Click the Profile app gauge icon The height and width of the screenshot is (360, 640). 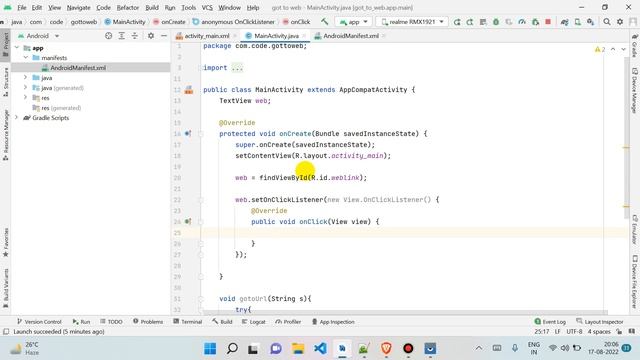pyautogui.click(x=522, y=22)
